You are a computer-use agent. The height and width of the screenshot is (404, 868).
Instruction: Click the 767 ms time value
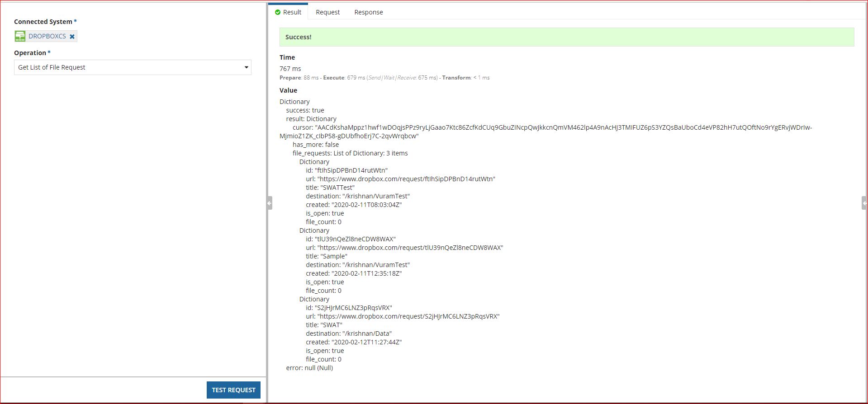tap(290, 69)
